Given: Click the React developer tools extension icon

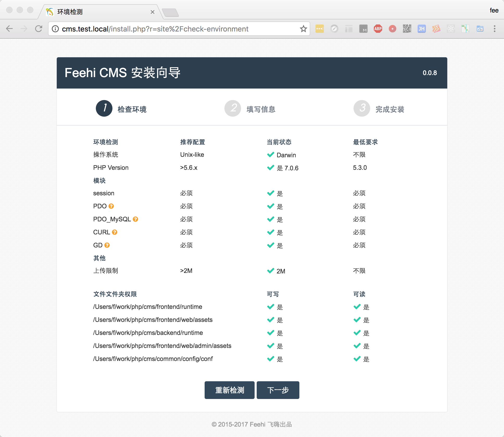Looking at the screenshot, I should click(x=451, y=29).
